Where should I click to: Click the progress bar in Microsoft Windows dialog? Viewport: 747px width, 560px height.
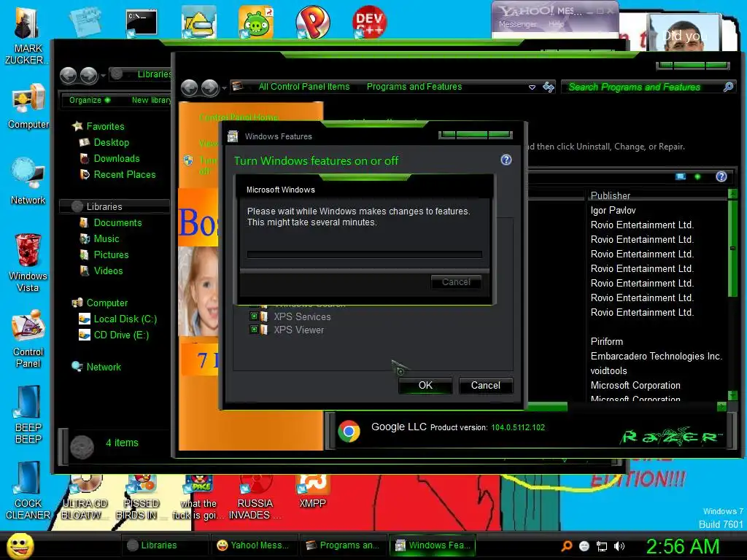tap(365, 254)
